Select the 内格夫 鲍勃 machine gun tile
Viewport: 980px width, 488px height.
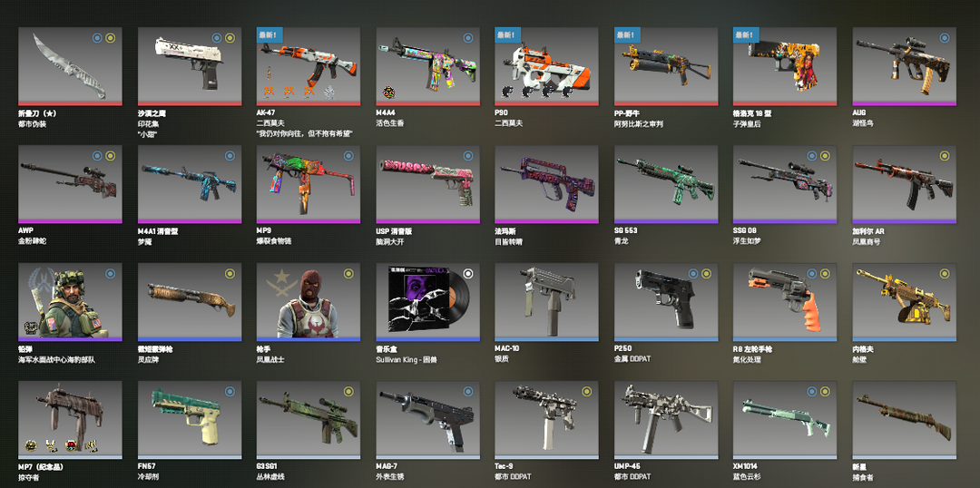click(x=905, y=302)
